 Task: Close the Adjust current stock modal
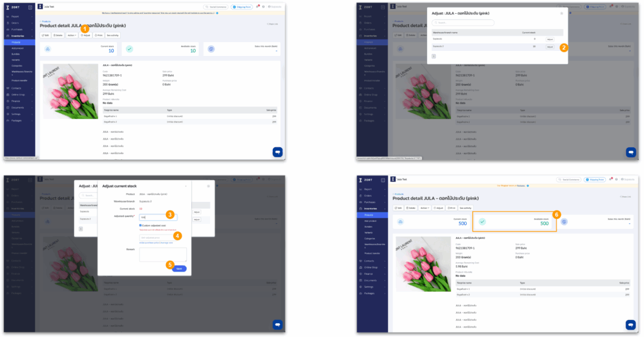point(185,186)
